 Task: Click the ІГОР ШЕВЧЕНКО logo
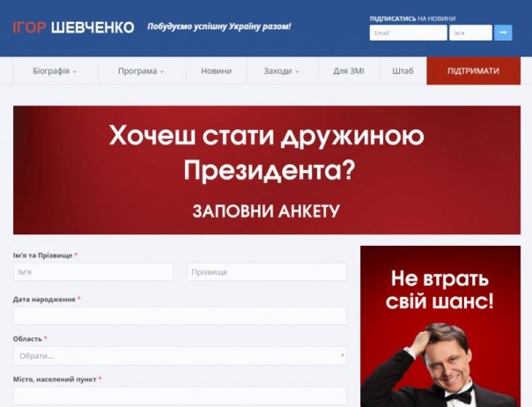point(73,27)
